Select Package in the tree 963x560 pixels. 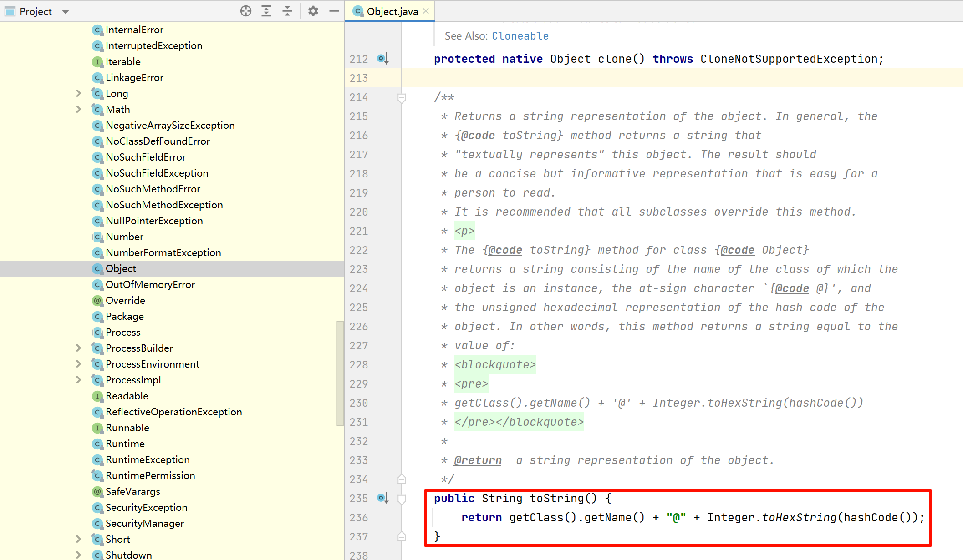click(125, 317)
